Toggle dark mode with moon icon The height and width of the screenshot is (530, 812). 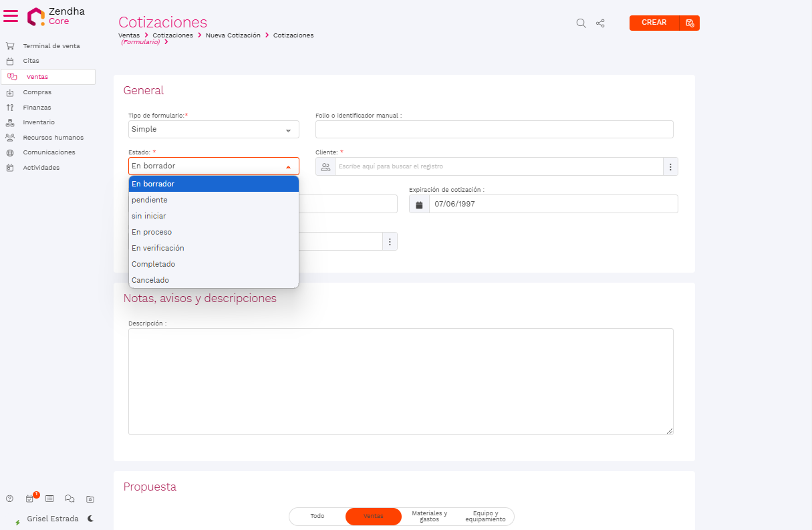click(90, 519)
